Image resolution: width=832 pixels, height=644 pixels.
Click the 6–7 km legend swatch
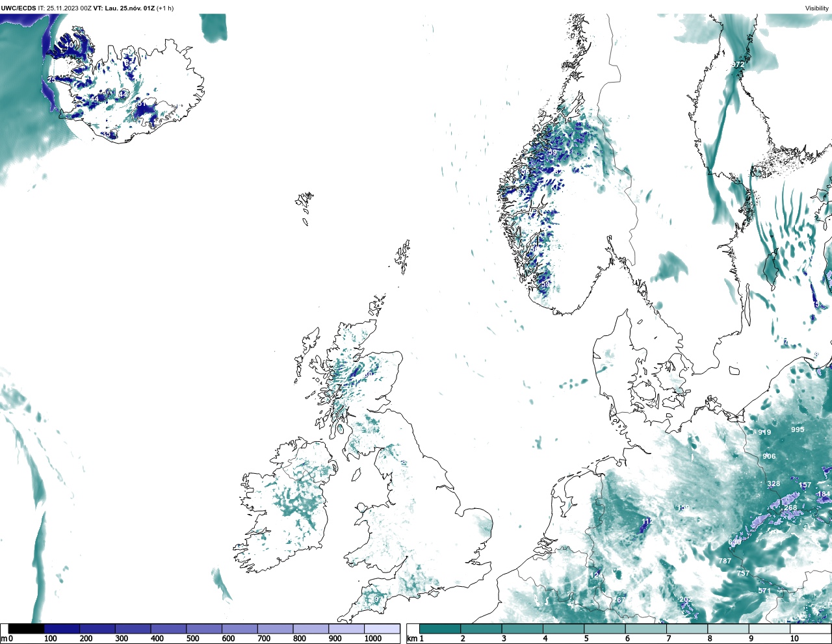tap(645, 629)
